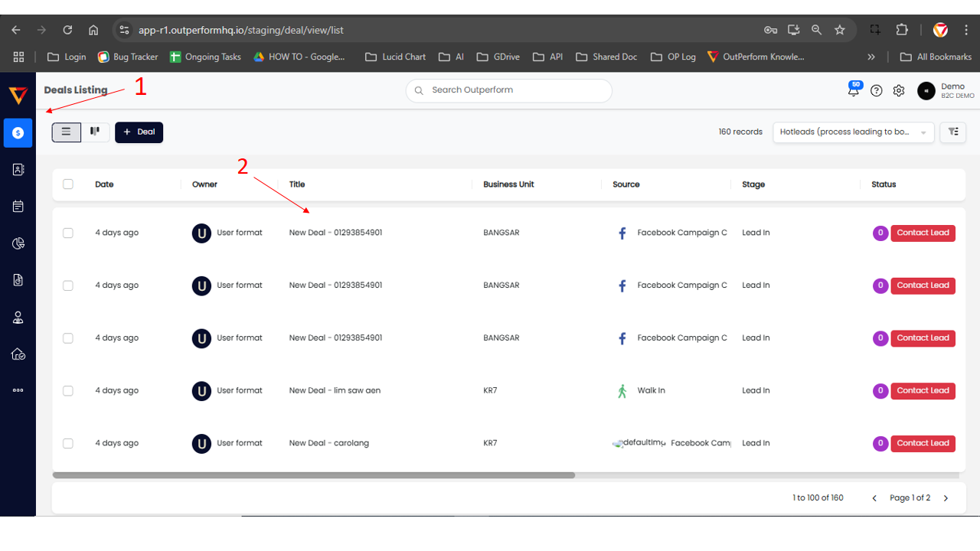Open the filter icon beside Hotleads dropdown
The width and height of the screenshot is (980, 551).
[953, 132]
